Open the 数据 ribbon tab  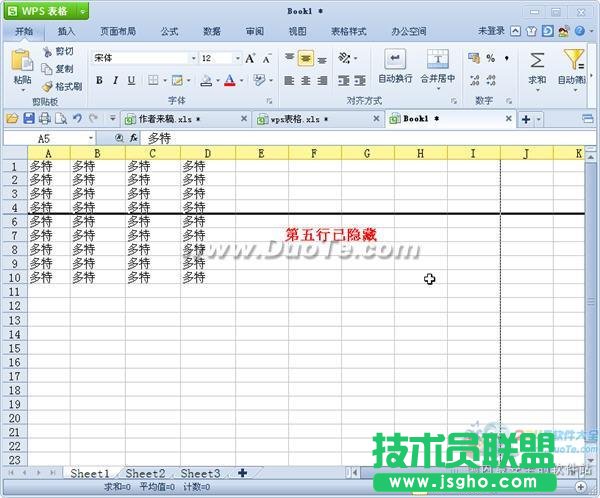[212, 31]
